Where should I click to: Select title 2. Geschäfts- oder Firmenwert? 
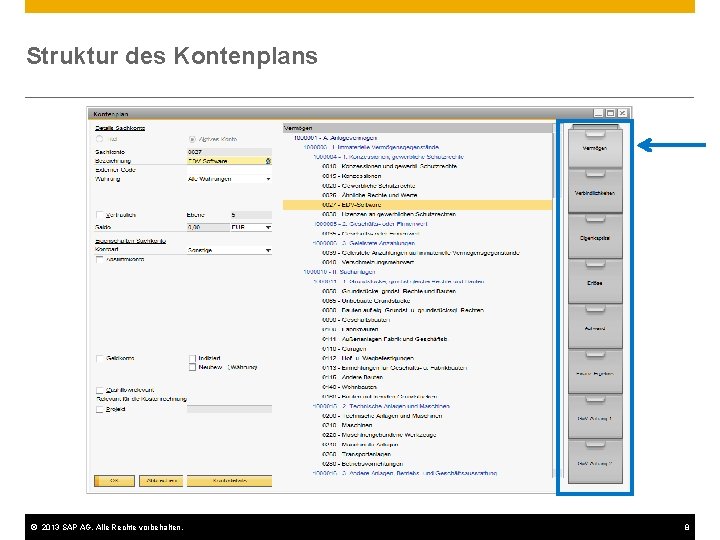pos(370,224)
